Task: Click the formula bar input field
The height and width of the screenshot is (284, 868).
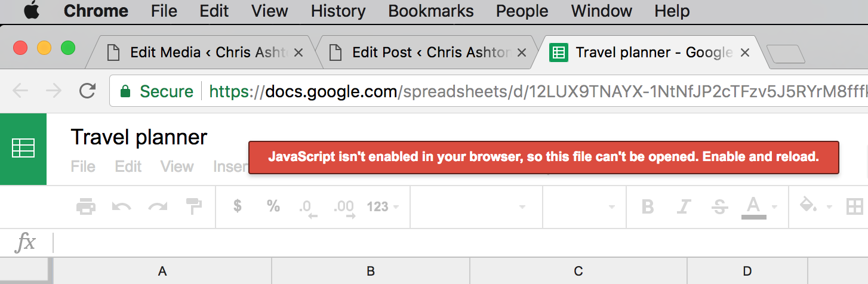Action: point(460,243)
